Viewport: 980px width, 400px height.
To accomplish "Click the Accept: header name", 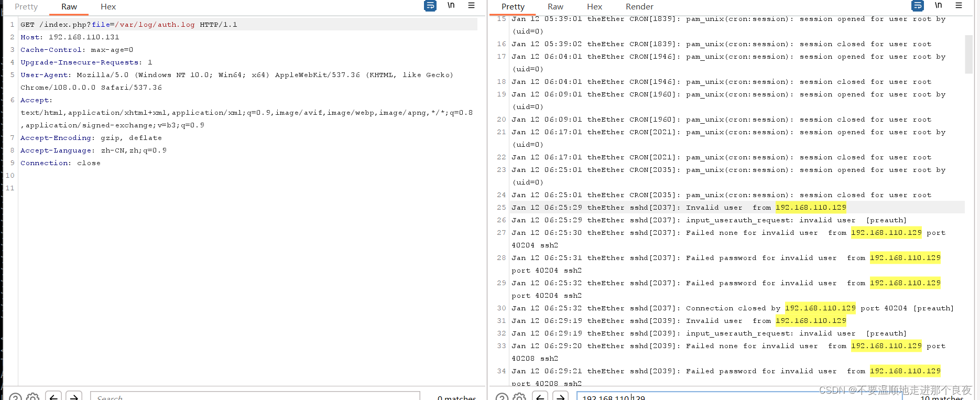I will pos(36,100).
